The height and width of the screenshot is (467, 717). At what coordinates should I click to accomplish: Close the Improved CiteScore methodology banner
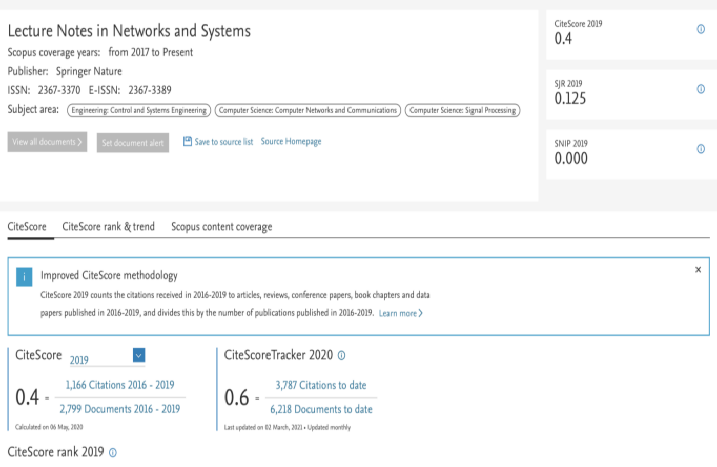(x=698, y=270)
